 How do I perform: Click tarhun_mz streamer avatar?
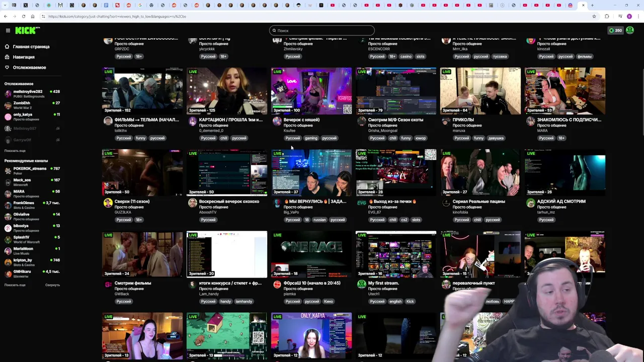click(530, 203)
